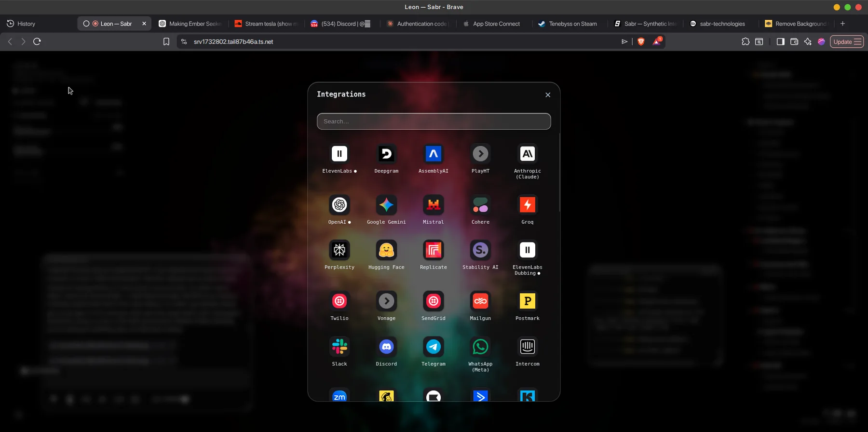
Task: Click the Integrations list scrollbar
Action: pyautogui.click(x=559, y=173)
